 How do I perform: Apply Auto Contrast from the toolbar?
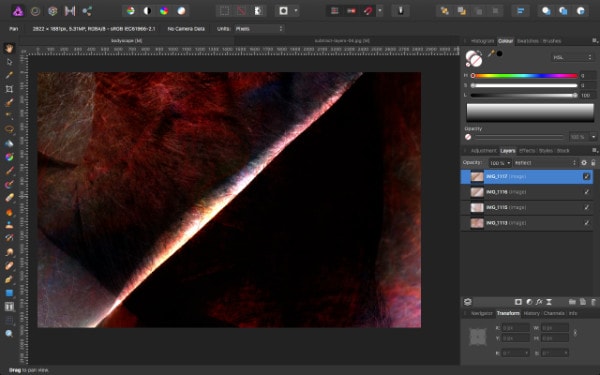tap(147, 11)
